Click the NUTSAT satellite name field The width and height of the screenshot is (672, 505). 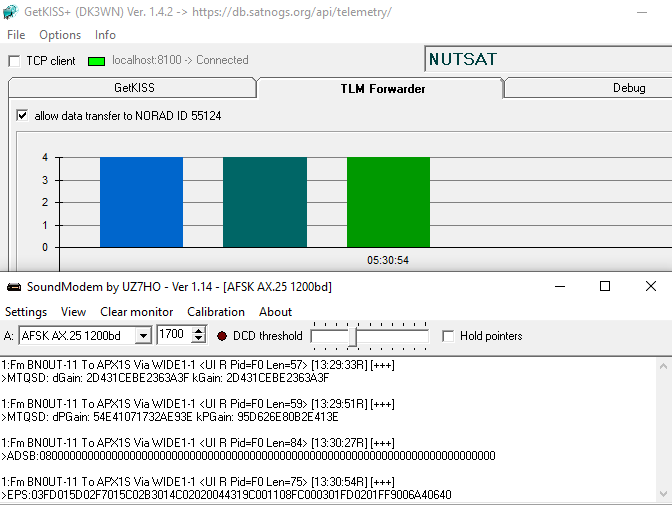pyautogui.click(x=549, y=59)
